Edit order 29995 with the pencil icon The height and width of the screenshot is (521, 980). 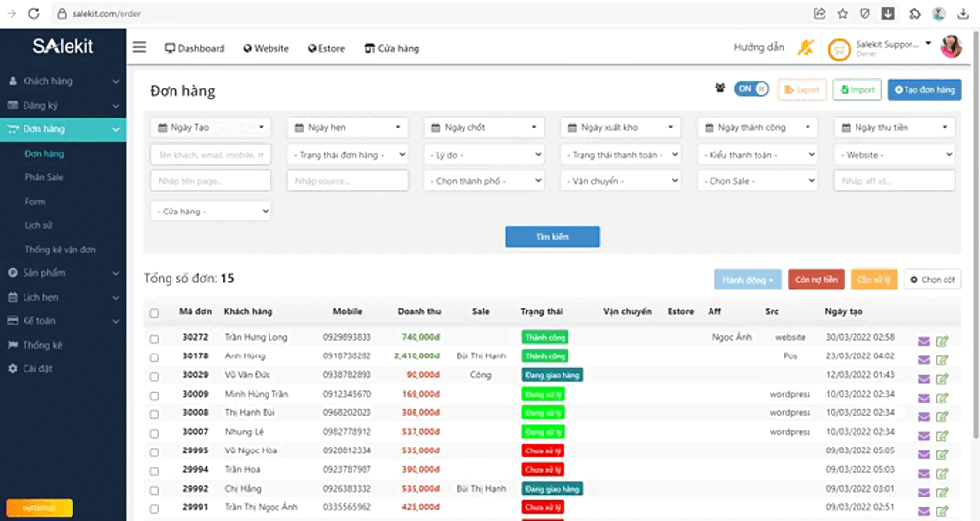click(x=942, y=454)
